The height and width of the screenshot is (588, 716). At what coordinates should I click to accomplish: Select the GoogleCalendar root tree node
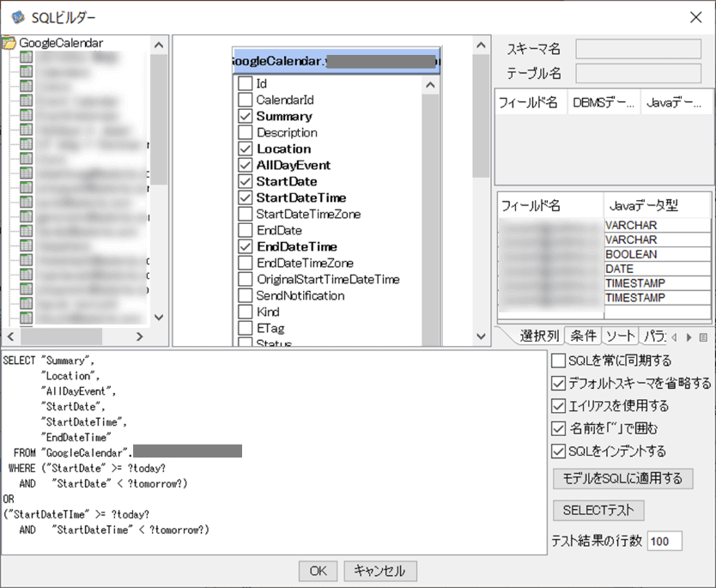[x=61, y=43]
